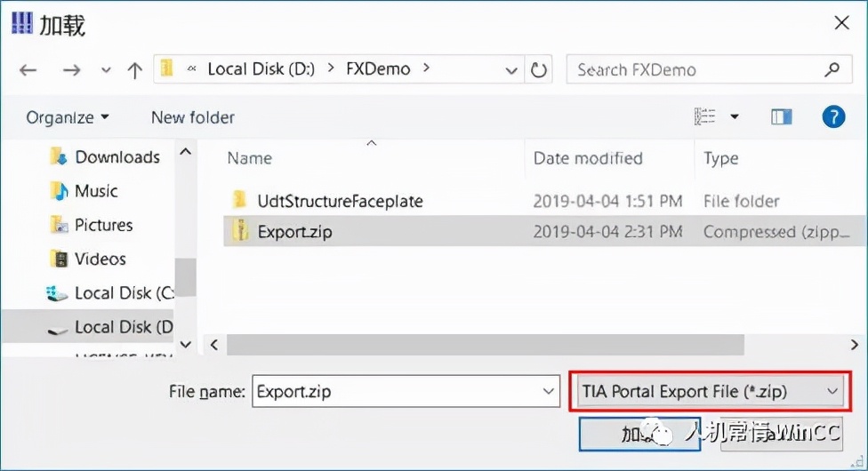This screenshot has width=868, height=471.
Task: Expand chevron after Local Disk (D:) in path
Action: [331, 68]
